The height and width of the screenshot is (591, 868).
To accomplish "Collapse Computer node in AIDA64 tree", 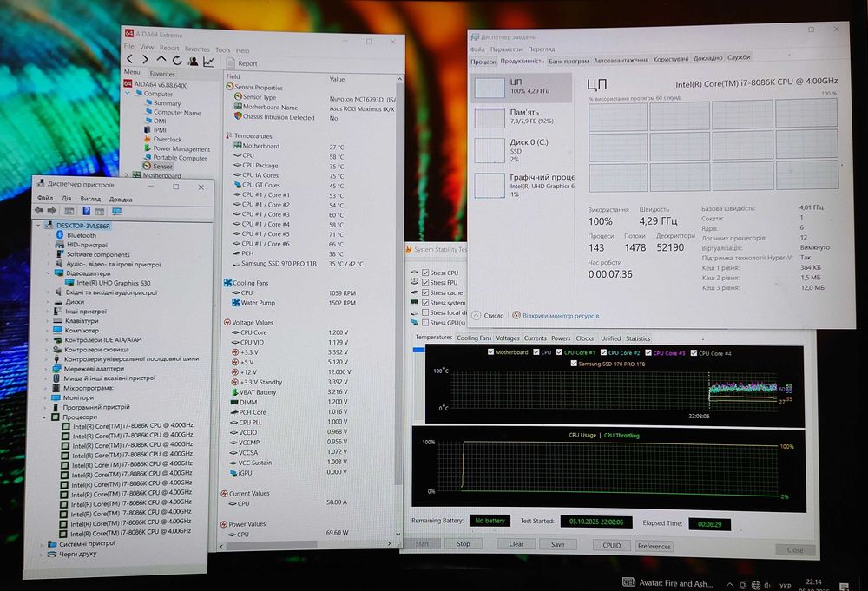I will tap(128, 94).
